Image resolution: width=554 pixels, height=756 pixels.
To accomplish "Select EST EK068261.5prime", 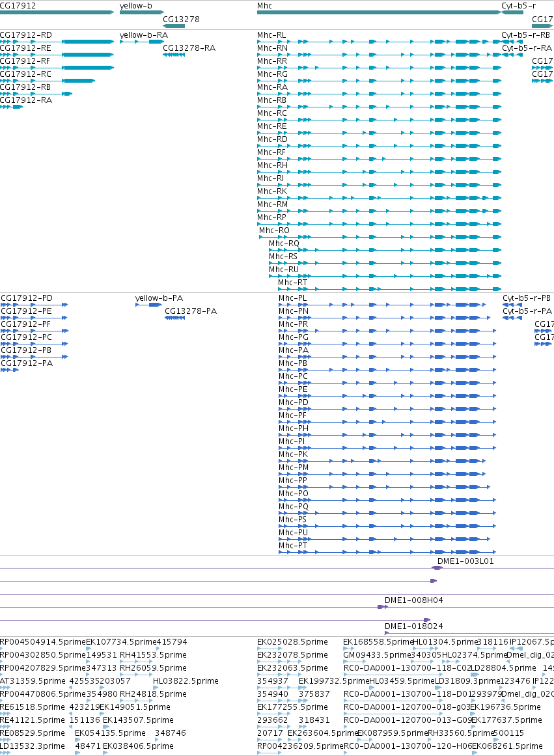I will pyautogui.click(x=506, y=746).
